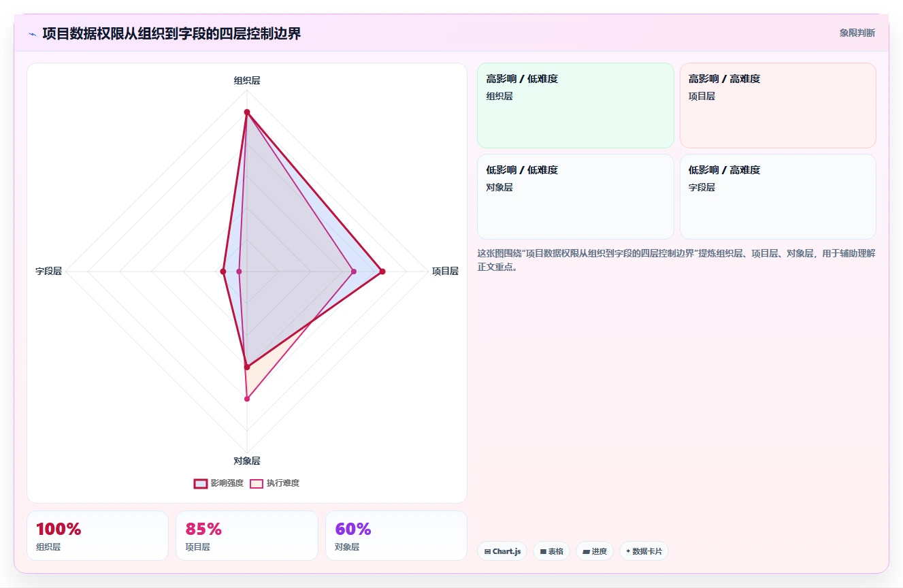Open the 高影响 / 低难度 quadrant card
The image size is (903, 588).
(x=576, y=105)
